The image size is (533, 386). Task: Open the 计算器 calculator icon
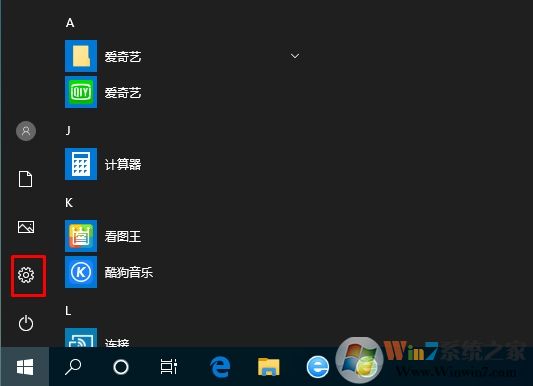click(81, 164)
